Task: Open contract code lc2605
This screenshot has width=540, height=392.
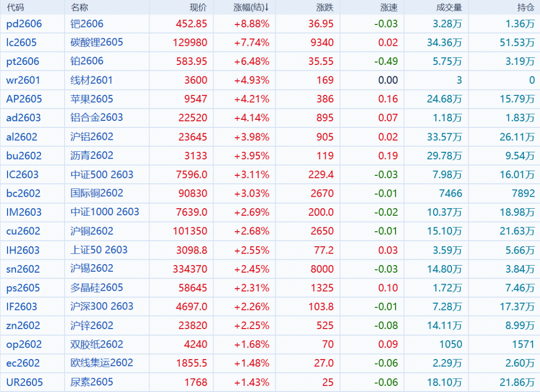Action: 21,42
